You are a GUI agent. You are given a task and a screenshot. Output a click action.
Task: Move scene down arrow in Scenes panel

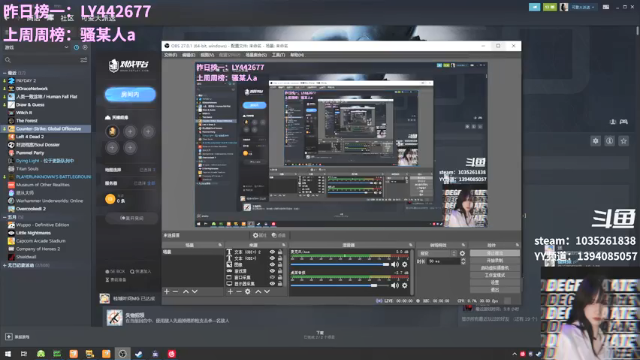coord(195,291)
